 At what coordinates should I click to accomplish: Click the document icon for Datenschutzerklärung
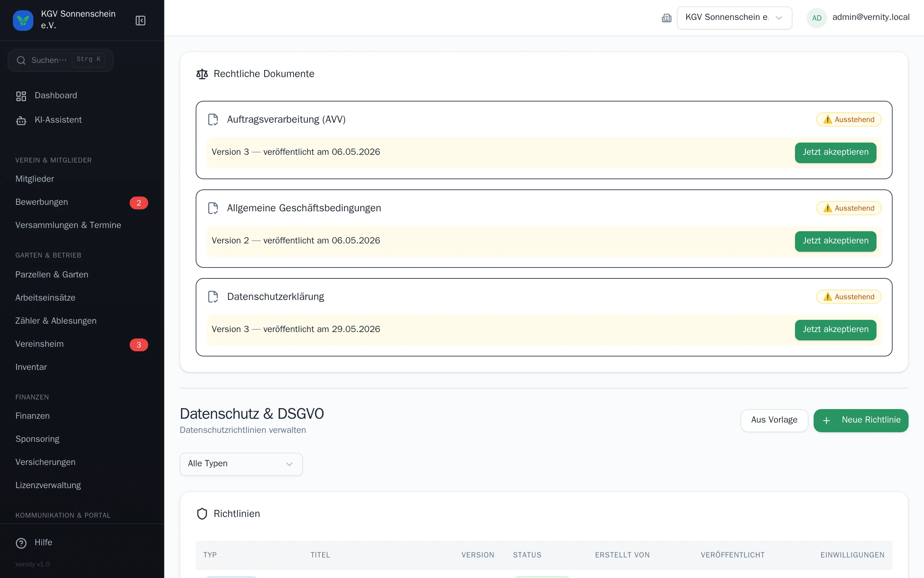point(213,297)
